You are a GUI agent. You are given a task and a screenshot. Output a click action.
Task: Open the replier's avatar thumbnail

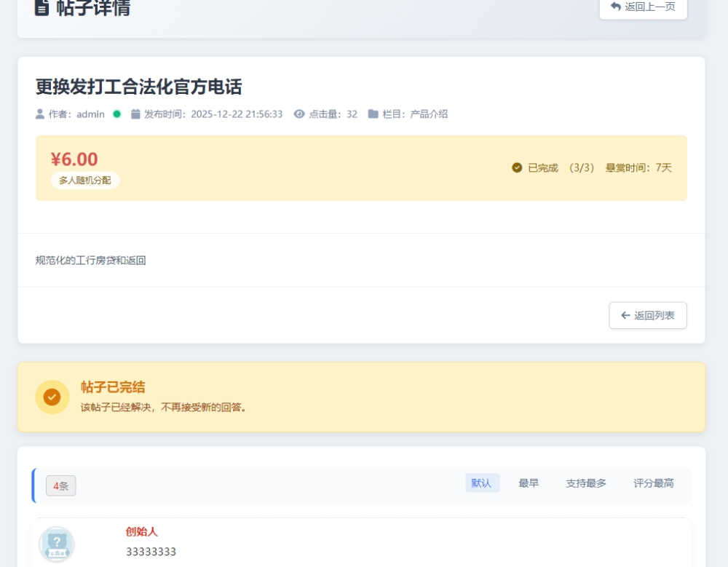coord(57,544)
